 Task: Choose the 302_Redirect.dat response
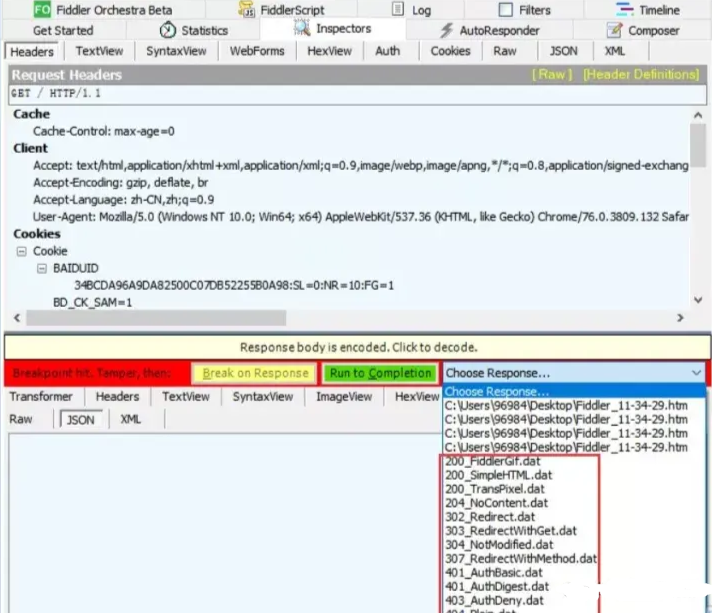490,517
